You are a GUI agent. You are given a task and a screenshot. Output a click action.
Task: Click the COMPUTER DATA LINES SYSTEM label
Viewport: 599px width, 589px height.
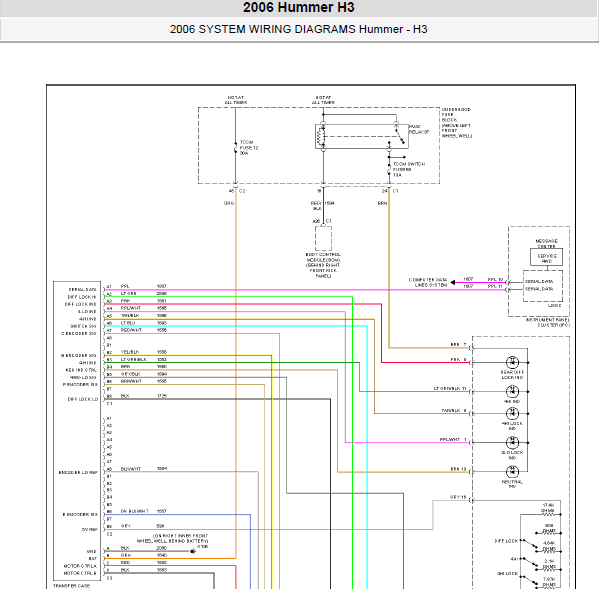(x=428, y=282)
